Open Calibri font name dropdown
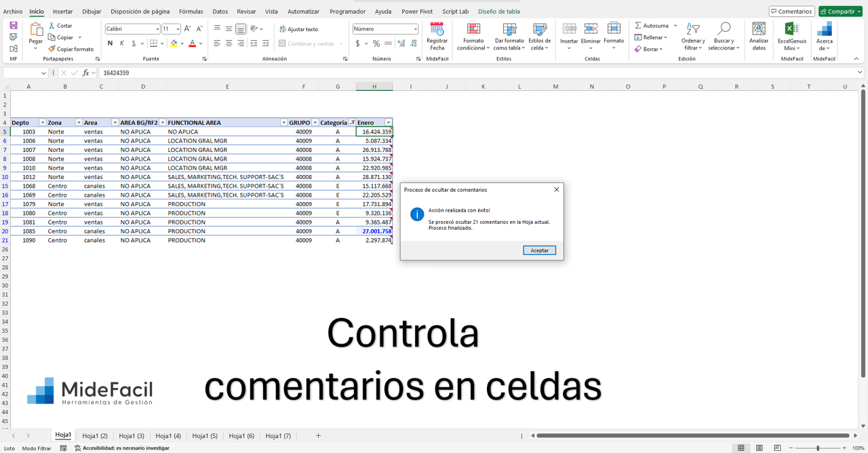868x453 pixels. tap(157, 29)
